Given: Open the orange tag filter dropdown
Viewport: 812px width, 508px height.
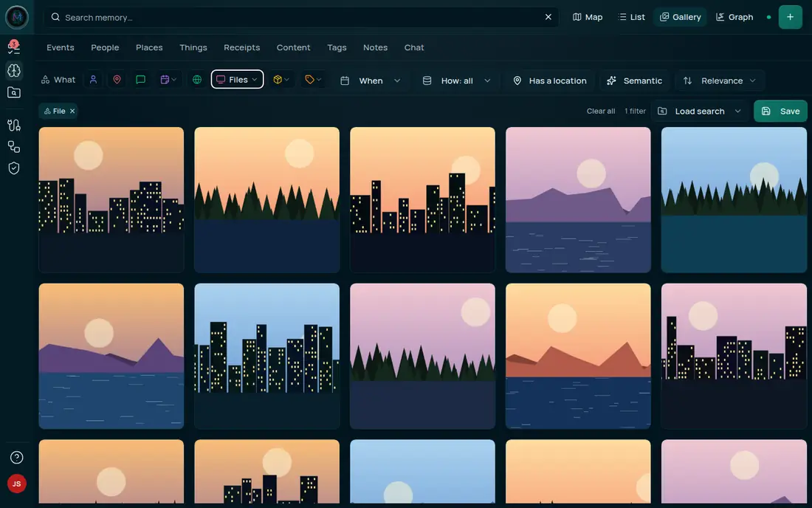Looking at the screenshot, I should (313, 79).
